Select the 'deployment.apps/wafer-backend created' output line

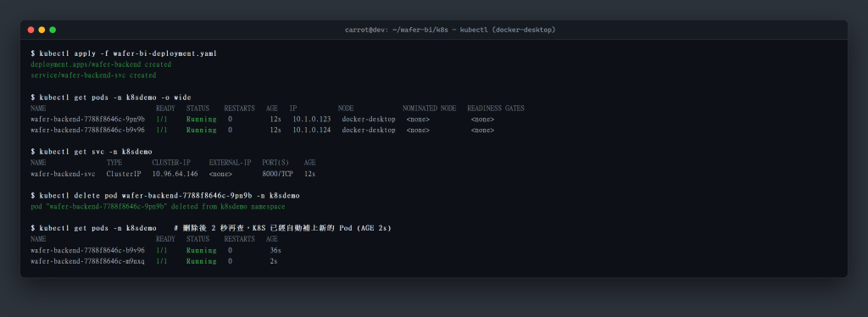pyautogui.click(x=101, y=64)
